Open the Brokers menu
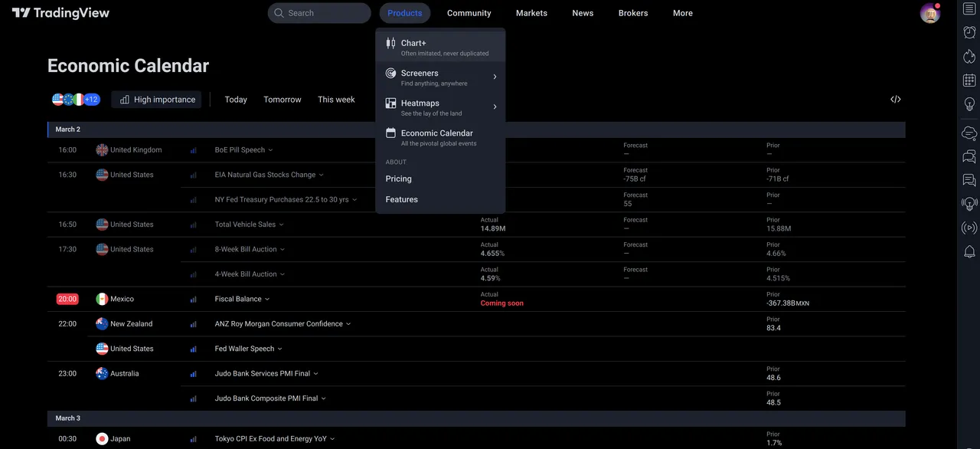The height and width of the screenshot is (449, 980). tap(633, 13)
